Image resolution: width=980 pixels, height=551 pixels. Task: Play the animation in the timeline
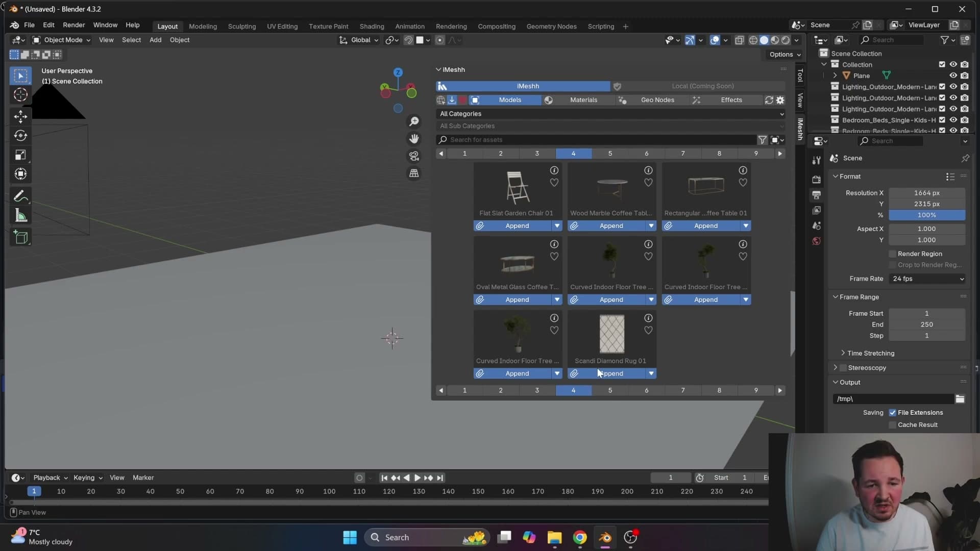pyautogui.click(x=417, y=478)
